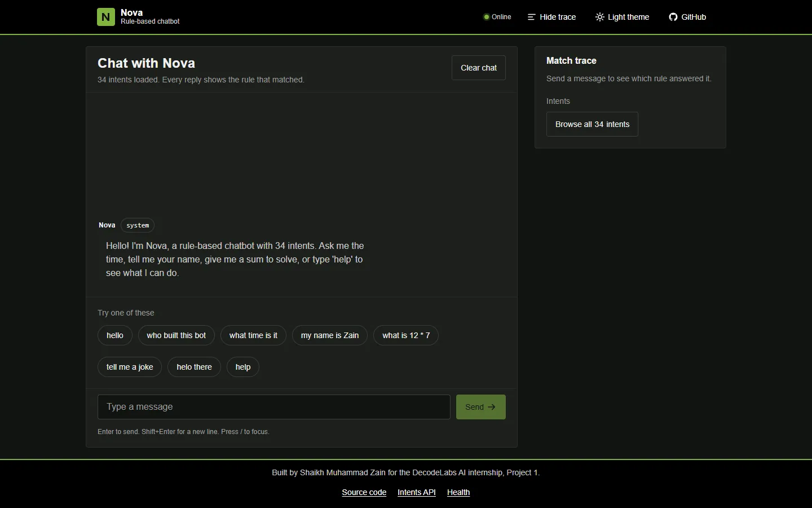Pick the 'helo there' suggestion chip

tap(194, 367)
